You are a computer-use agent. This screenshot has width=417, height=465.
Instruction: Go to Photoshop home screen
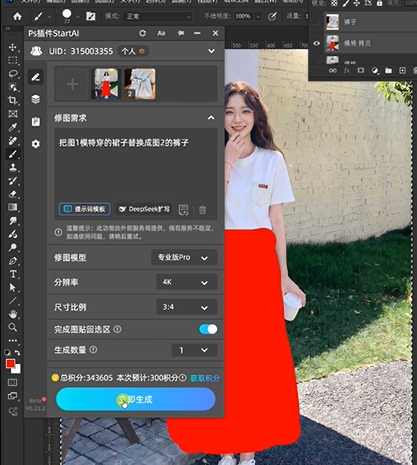(x=17, y=16)
